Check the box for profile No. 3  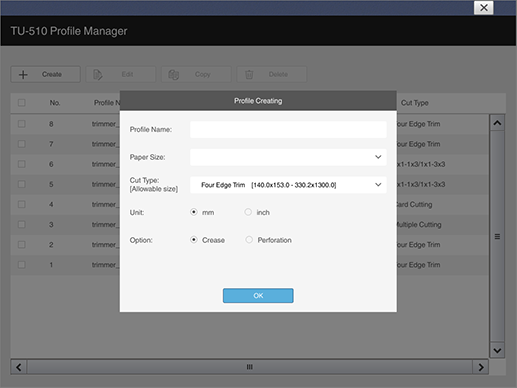(x=22, y=225)
